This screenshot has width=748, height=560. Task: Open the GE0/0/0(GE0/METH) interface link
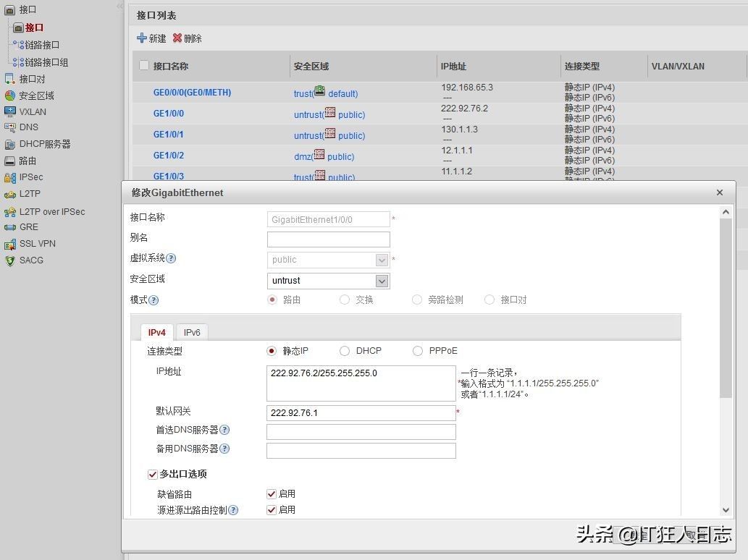pos(192,93)
